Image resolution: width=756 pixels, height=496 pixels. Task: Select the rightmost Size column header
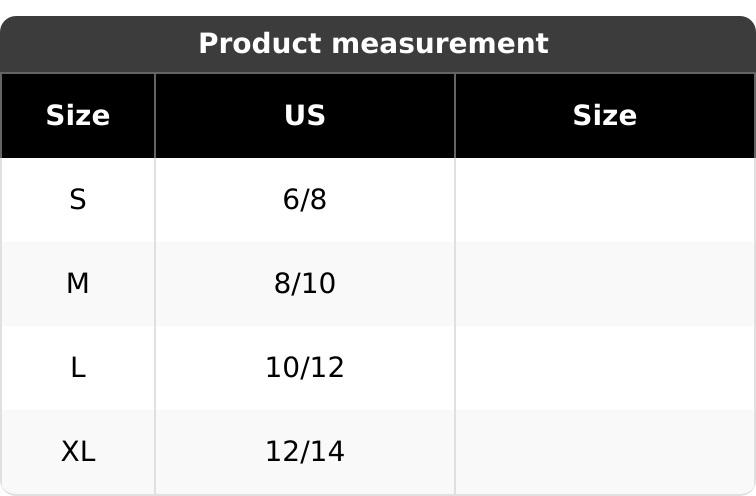[x=605, y=116]
